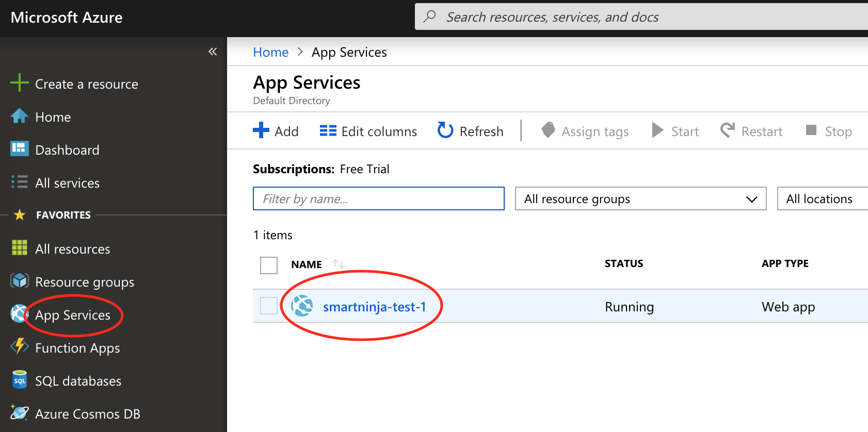Open Resource groups menu item
Image resolution: width=868 pixels, height=432 pixels.
tap(85, 282)
